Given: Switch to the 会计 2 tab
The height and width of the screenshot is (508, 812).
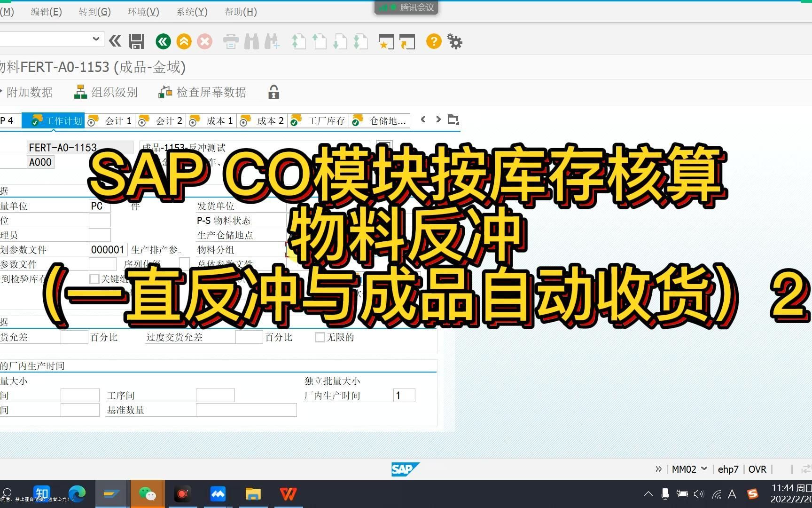Looking at the screenshot, I should (x=160, y=121).
